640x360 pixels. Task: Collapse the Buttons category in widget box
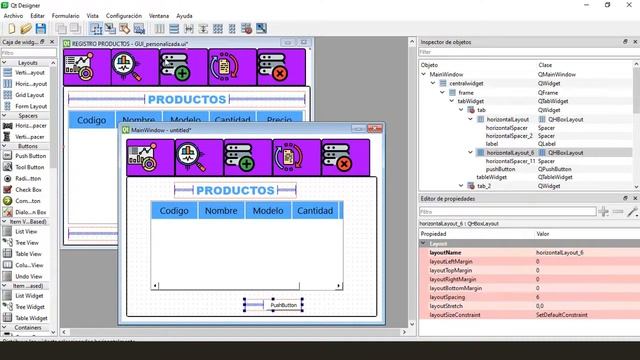(4, 146)
